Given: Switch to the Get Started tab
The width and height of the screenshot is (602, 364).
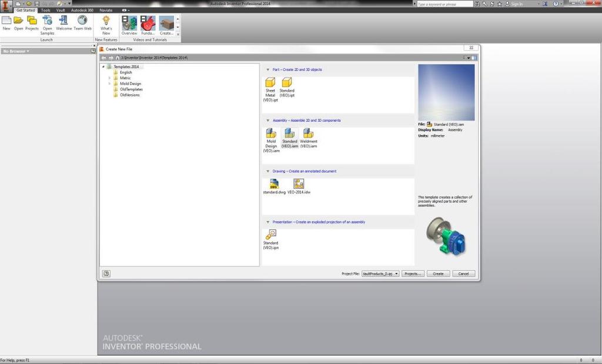Looking at the screenshot, I should coord(26,11).
